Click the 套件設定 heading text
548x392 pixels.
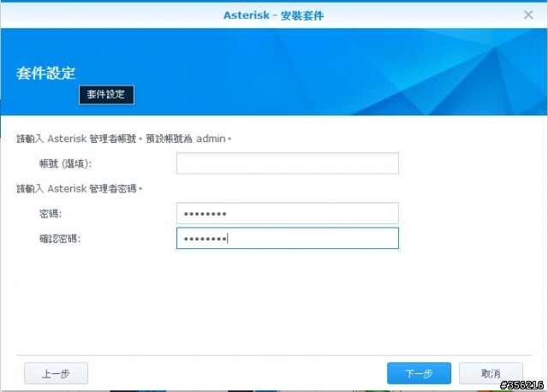(x=45, y=73)
